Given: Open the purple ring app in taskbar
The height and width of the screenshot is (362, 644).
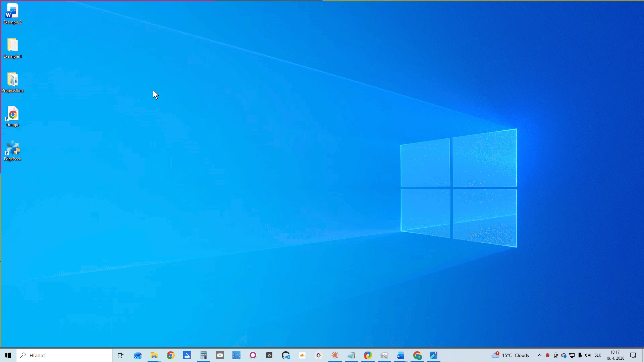Looking at the screenshot, I should point(253,355).
